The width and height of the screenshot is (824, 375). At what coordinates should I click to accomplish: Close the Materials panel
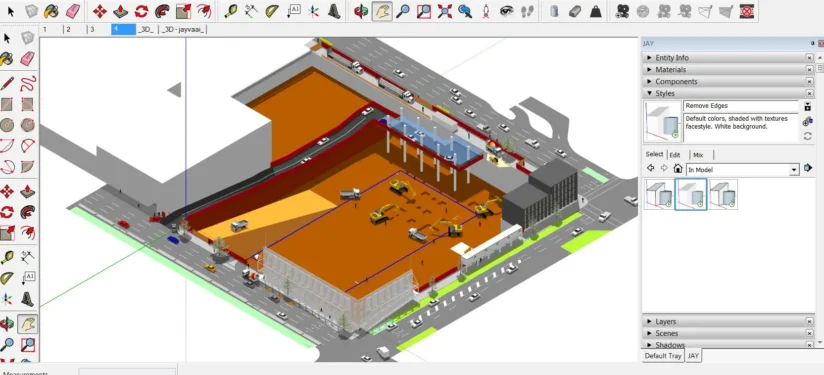coord(809,69)
